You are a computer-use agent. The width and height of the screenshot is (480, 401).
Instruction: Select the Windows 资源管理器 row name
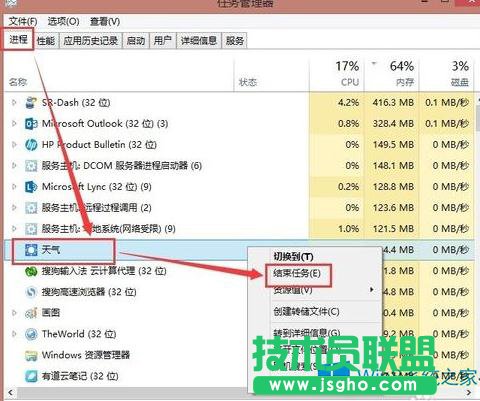pos(86,355)
